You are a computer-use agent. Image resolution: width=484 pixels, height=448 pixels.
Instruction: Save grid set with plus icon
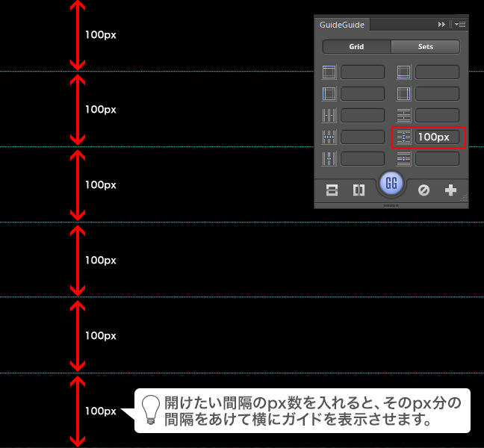(450, 190)
